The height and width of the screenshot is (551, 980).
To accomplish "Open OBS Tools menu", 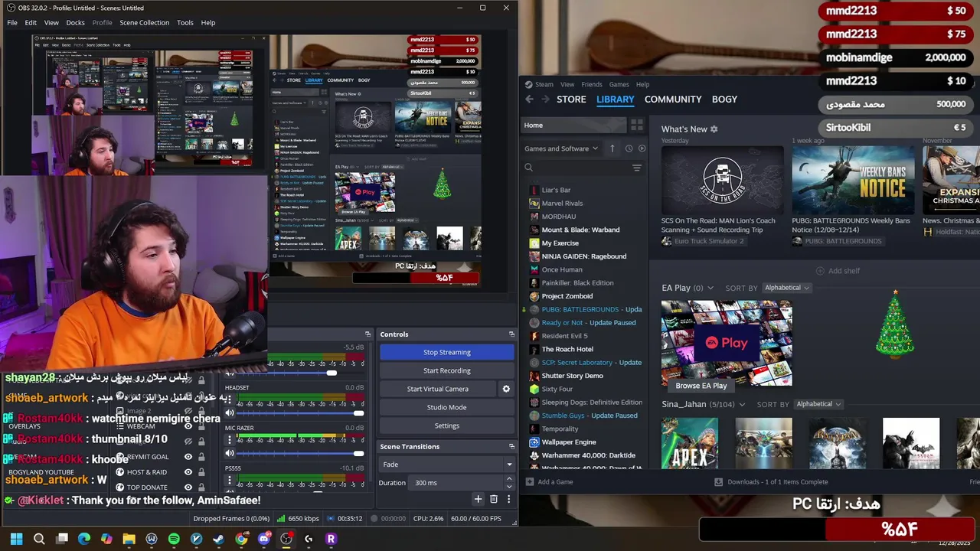I will 185,23.
